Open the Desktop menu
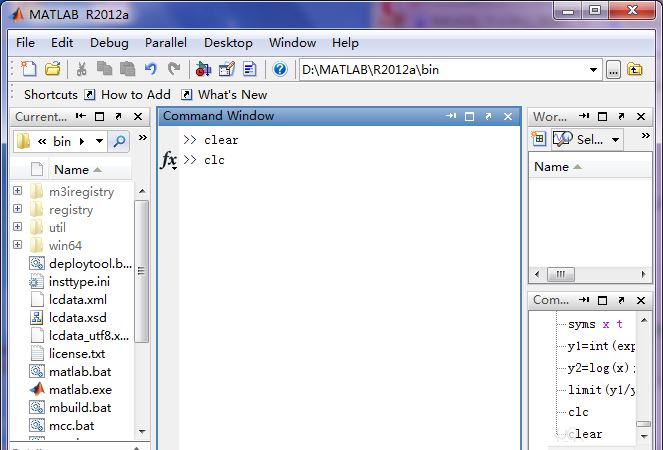Screen dimensions: 663x450 228,43
